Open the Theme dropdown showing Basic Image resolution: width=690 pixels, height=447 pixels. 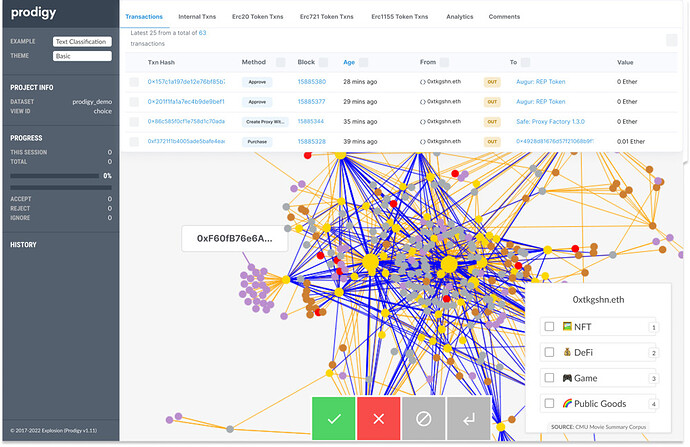[82, 56]
